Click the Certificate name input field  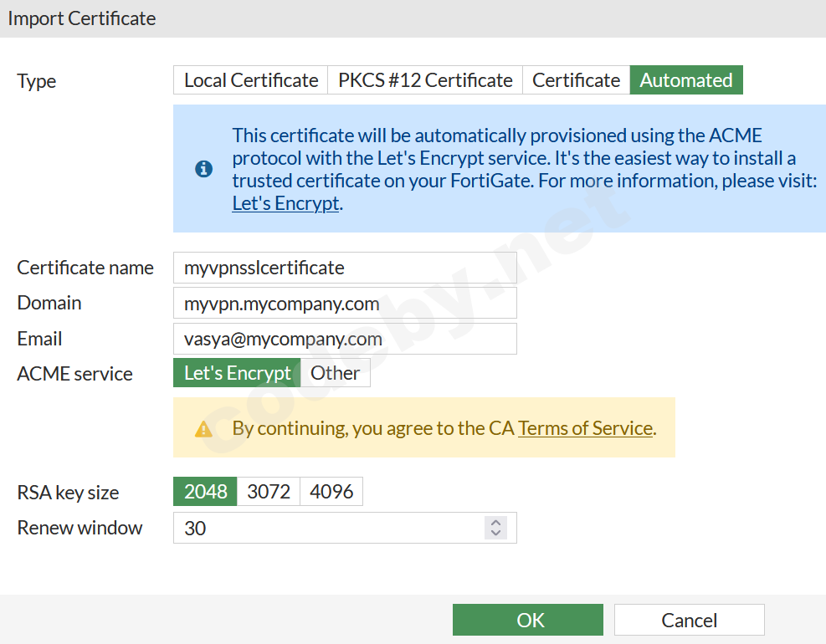(344, 268)
